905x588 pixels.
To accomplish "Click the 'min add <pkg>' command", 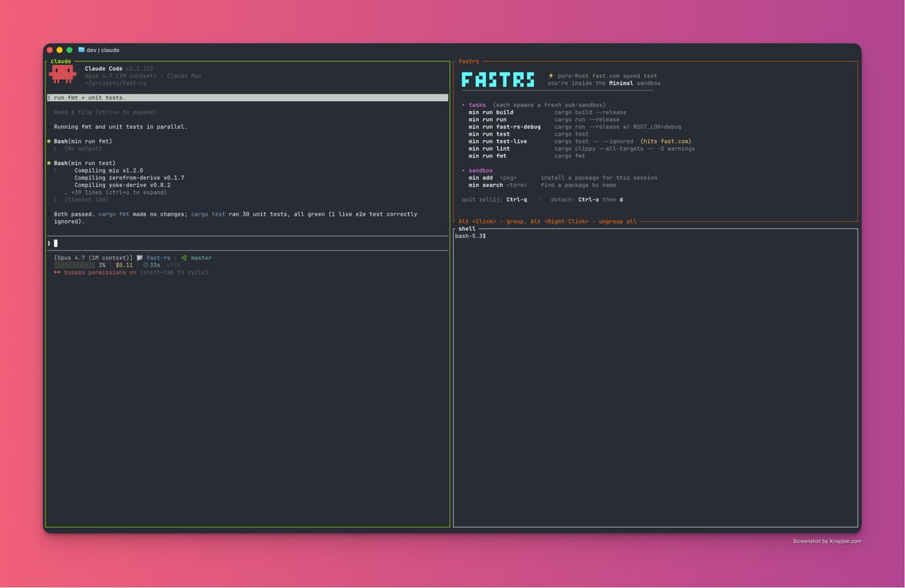I will [492, 178].
